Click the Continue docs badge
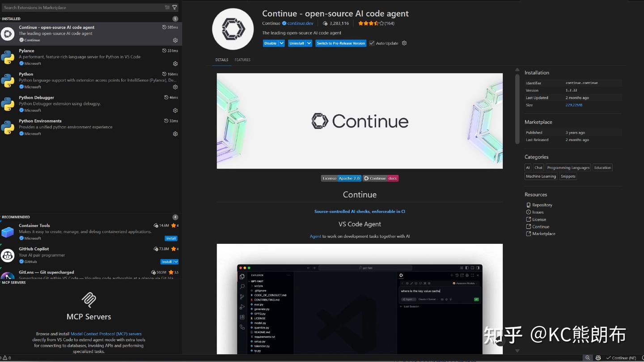This screenshot has height=362, width=644. 381,178
